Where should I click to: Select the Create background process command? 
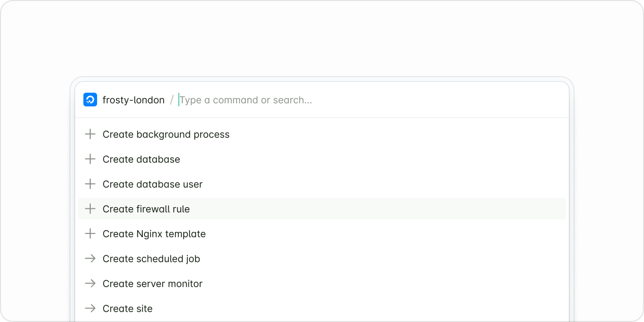pos(166,134)
